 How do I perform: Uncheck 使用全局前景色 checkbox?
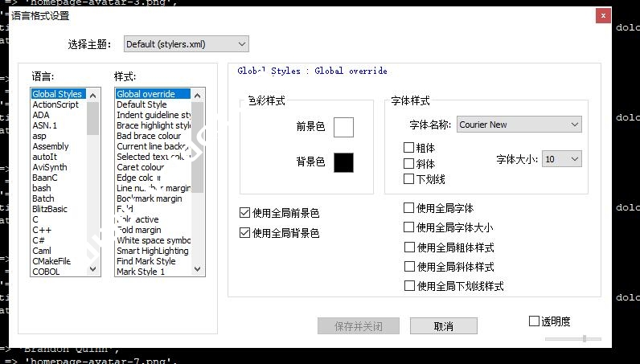245,213
